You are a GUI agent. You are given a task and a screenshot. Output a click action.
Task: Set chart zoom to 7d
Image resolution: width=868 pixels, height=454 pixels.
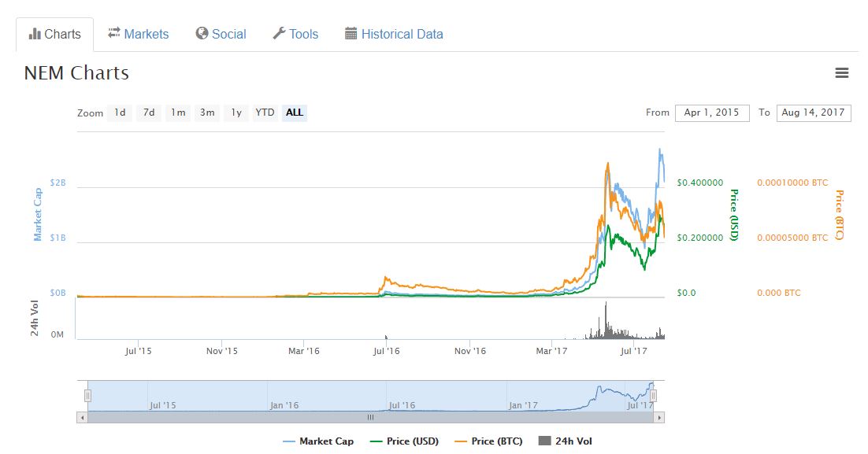[149, 113]
